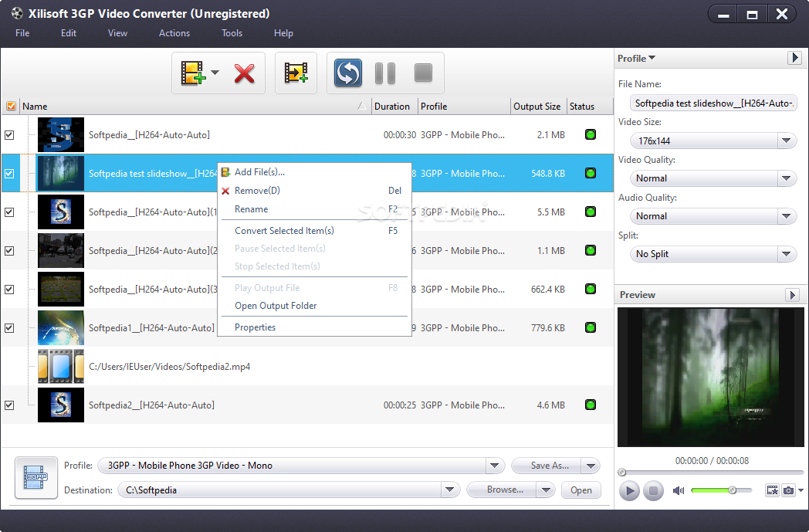Open the Split No Split dropdown
This screenshot has height=532, width=809.
(786, 254)
